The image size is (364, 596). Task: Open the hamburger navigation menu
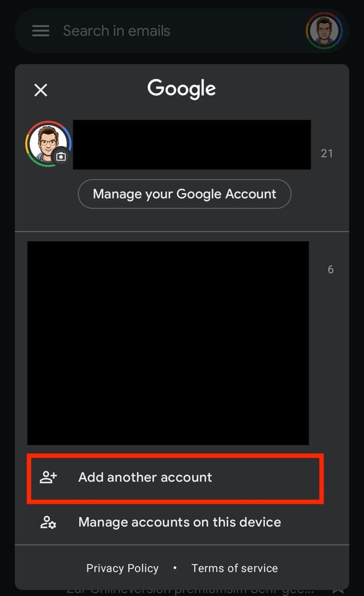pyautogui.click(x=41, y=31)
